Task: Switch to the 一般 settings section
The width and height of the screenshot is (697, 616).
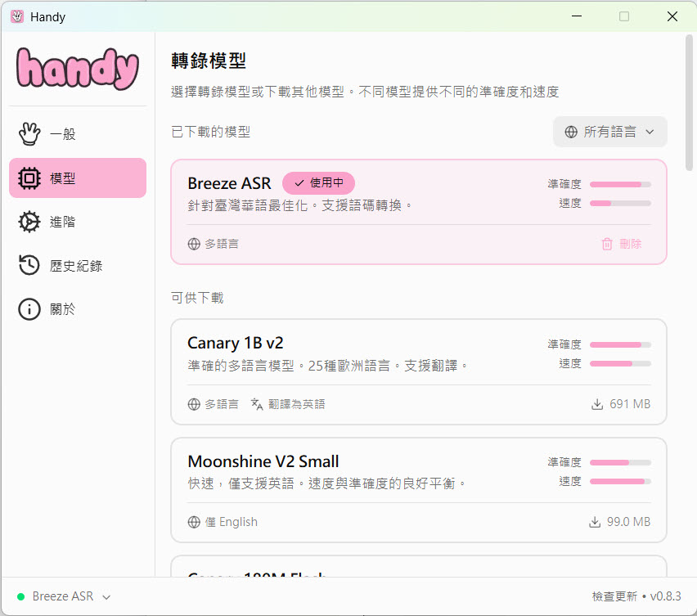Action: [78, 133]
